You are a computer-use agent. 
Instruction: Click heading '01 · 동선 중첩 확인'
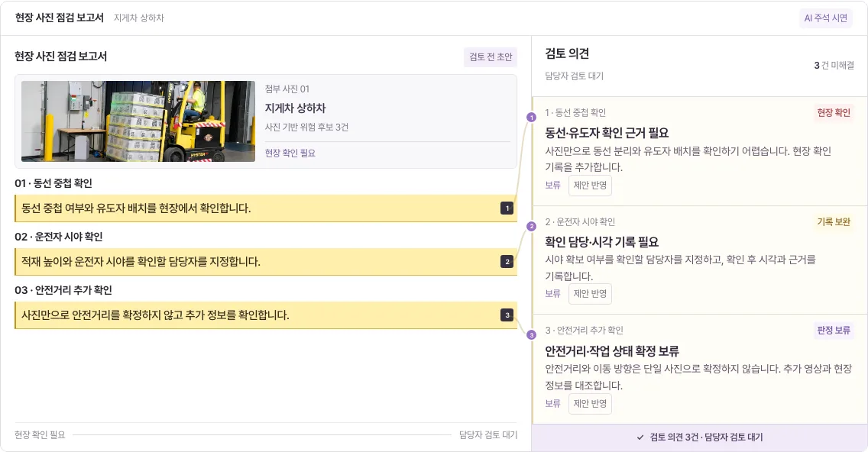point(53,183)
